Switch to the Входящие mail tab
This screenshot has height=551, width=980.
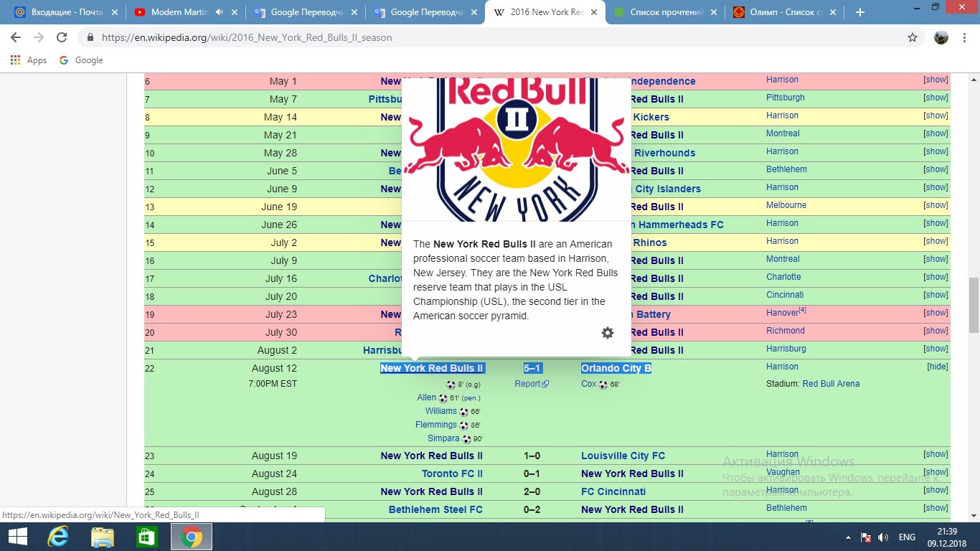[65, 12]
